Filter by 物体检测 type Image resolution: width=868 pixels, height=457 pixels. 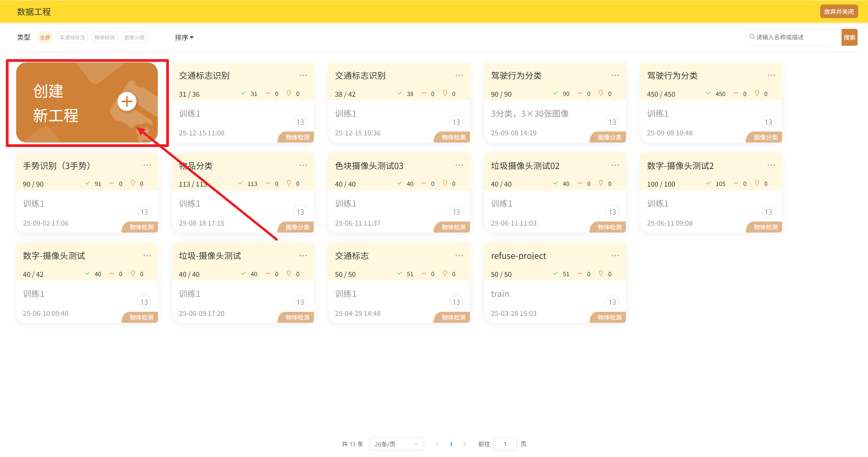pos(104,37)
